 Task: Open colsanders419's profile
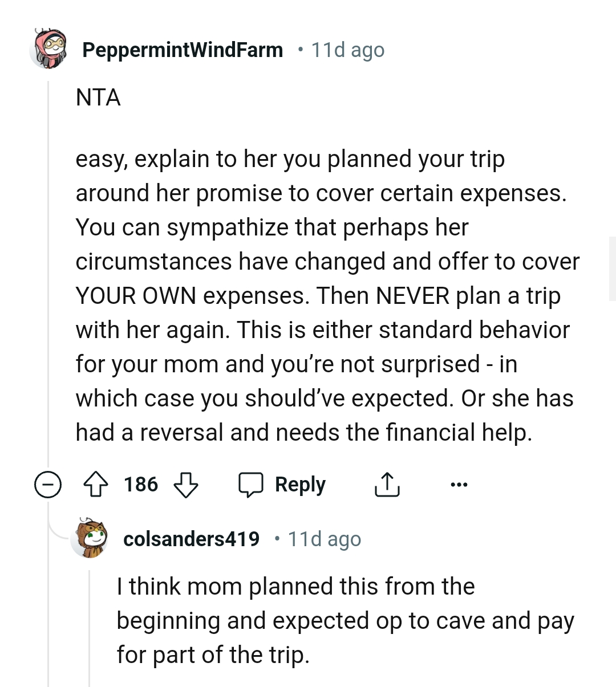coord(191,539)
